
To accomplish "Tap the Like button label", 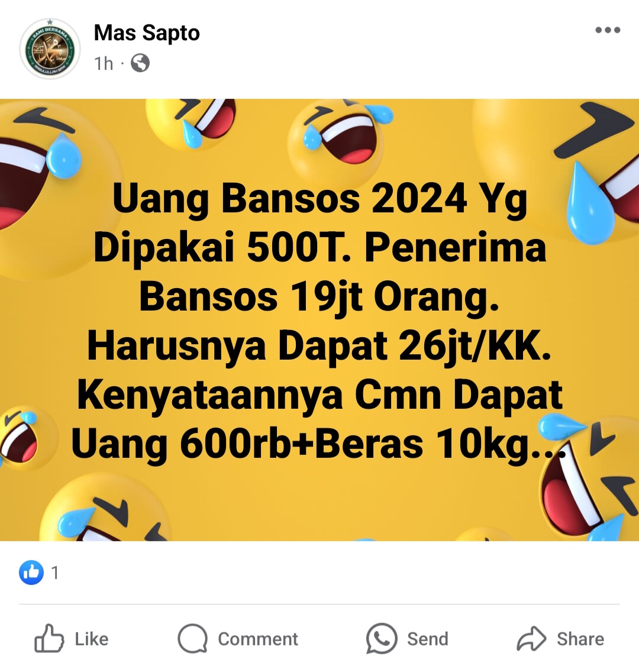I will (91, 639).
